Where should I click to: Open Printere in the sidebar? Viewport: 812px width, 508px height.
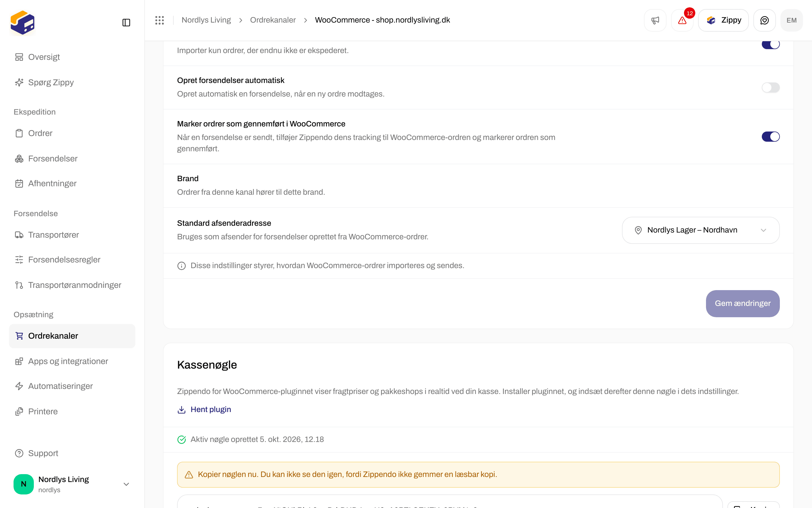tap(72, 411)
